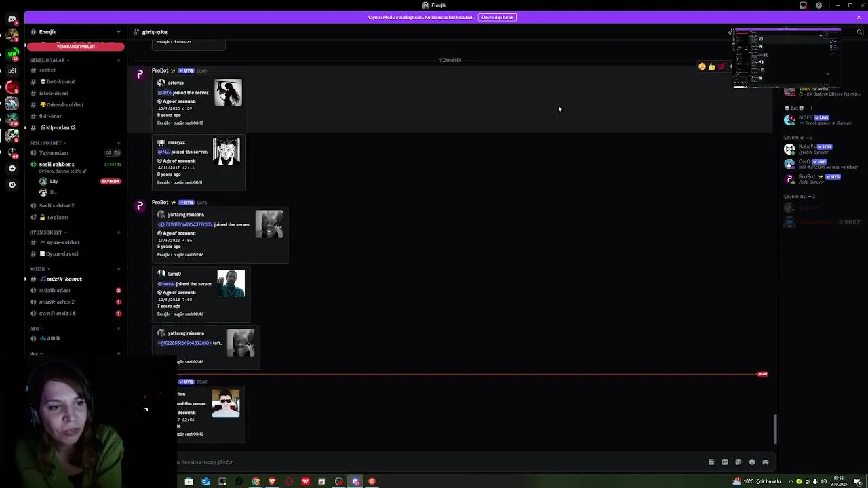Open search in the channel header
The width and height of the screenshot is (868, 488).
click(859, 32)
